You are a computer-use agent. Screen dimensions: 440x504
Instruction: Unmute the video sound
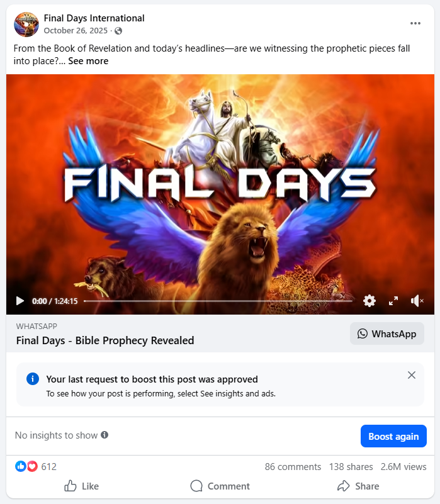pyautogui.click(x=417, y=301)
